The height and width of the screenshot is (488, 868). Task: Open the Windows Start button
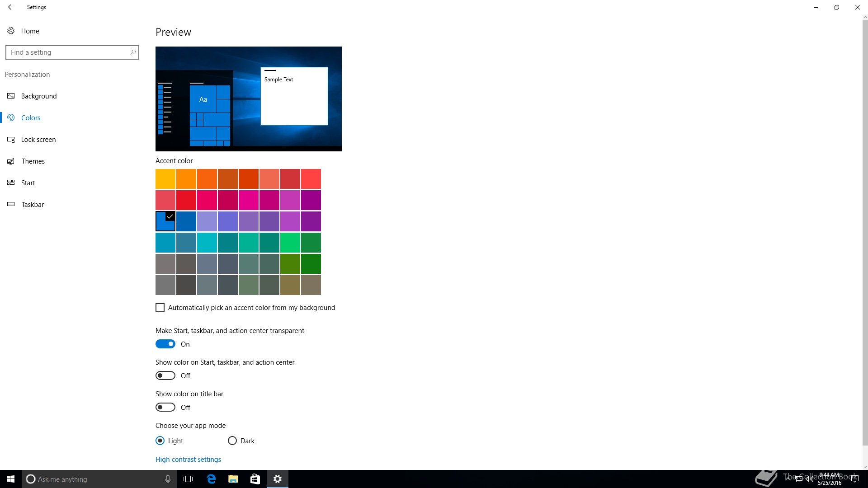11,479
